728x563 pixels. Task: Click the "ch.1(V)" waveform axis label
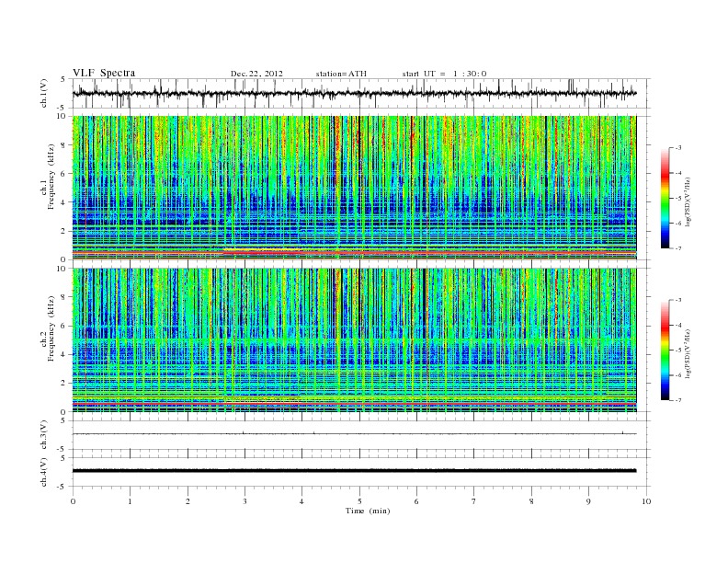[x=44, y=93]
